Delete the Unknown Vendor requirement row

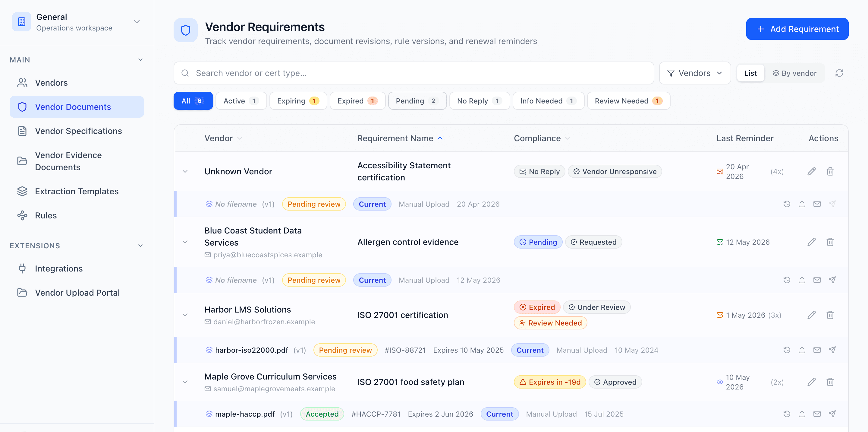pos(830,171)
